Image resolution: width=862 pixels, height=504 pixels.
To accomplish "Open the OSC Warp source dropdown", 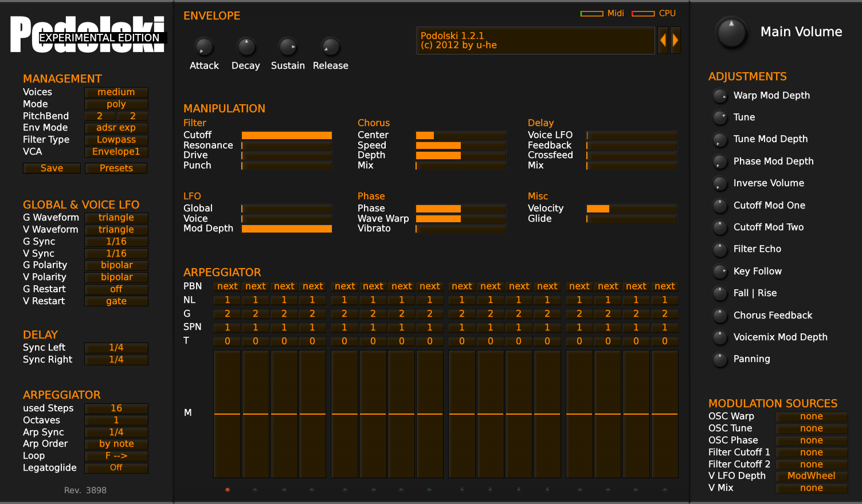I will (812, 416).
